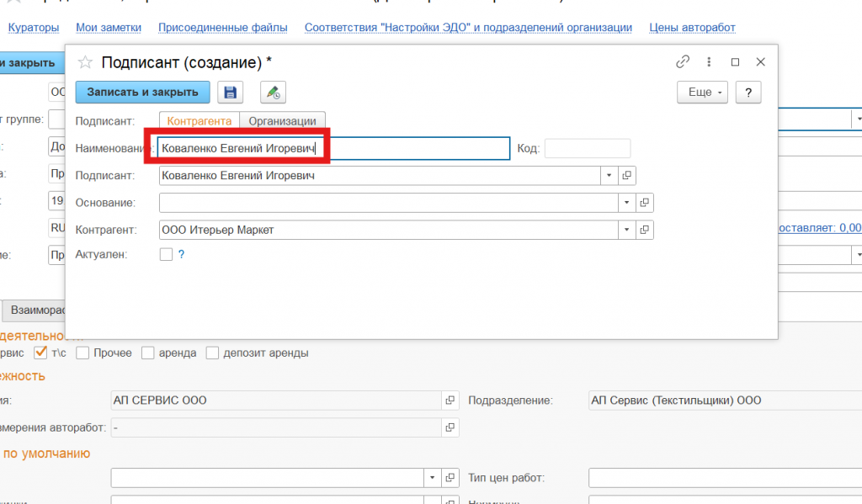
Task: Enable the Актуален checkbox
Action: pos(167,254)
